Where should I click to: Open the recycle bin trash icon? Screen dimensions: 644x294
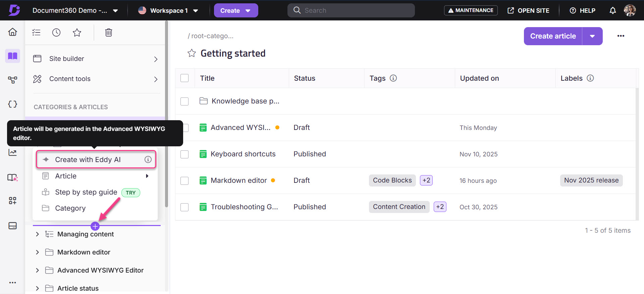point(108,32)
